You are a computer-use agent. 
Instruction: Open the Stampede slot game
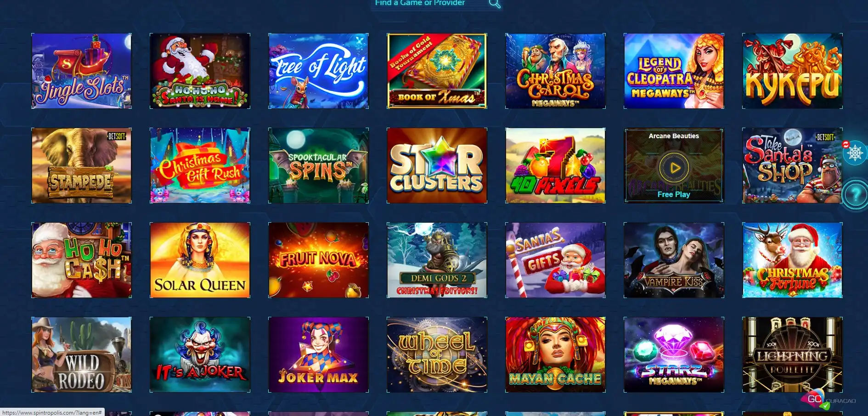pos(81,165)
